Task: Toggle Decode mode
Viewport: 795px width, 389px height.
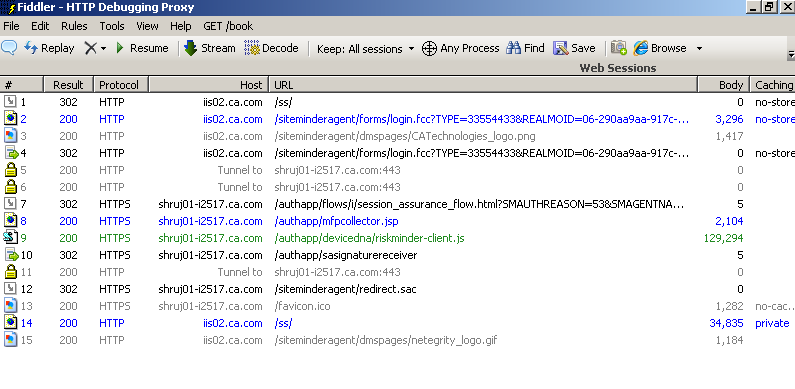Action: pos(271,48)
